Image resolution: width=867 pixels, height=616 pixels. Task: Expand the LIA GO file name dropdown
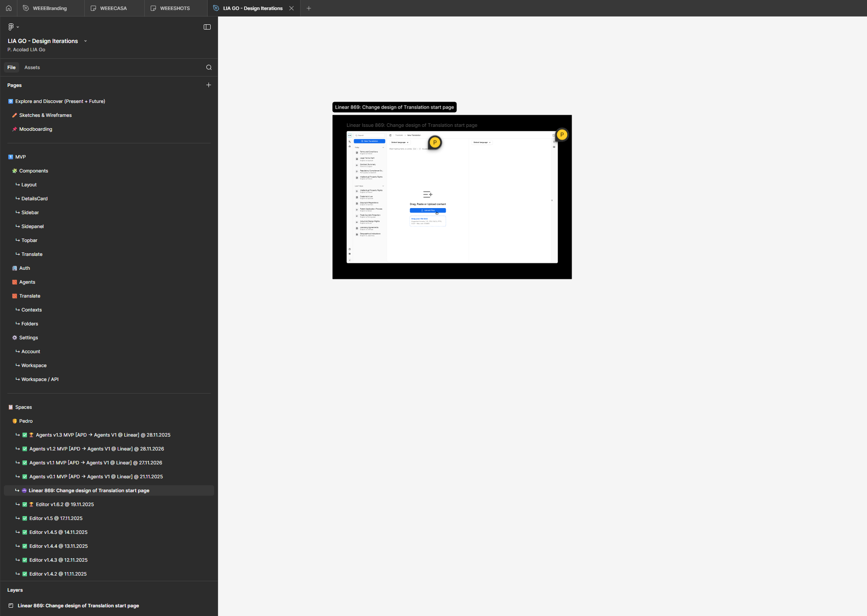tap(86, 41)
